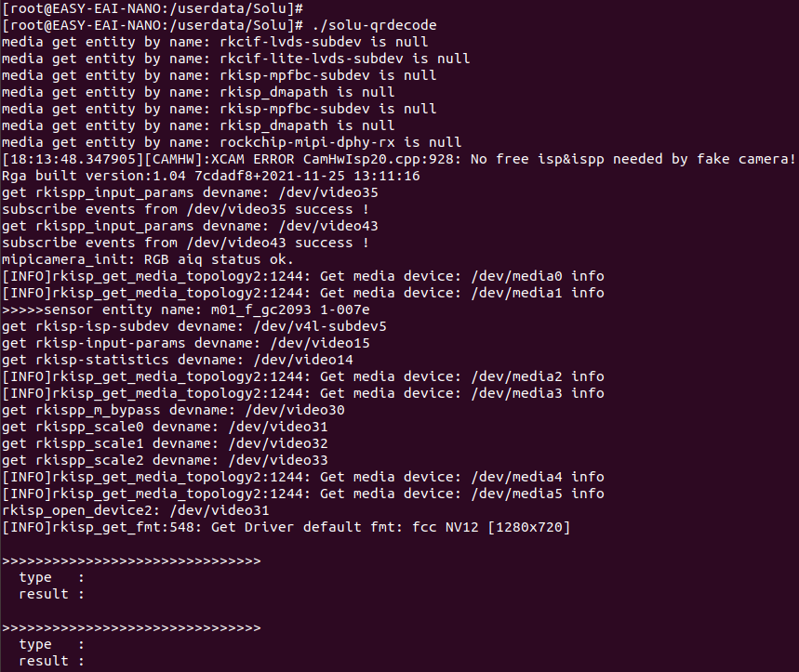This screenshot has height=672, width=799.
Task: Click the /dev/media0 info line
Action: point(303,276)
